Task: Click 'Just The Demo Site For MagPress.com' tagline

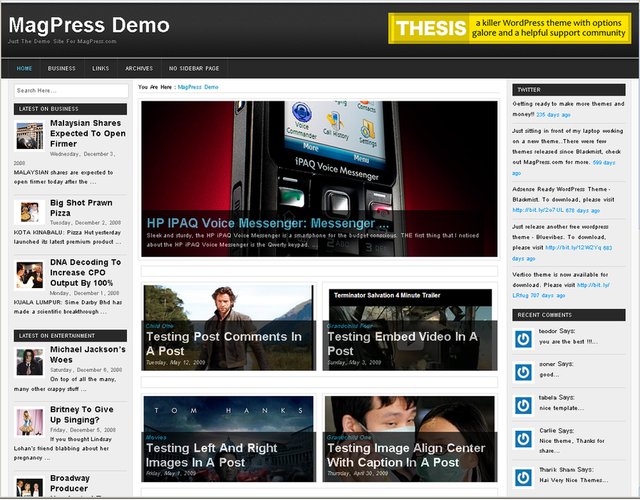Action: (62, 41)
